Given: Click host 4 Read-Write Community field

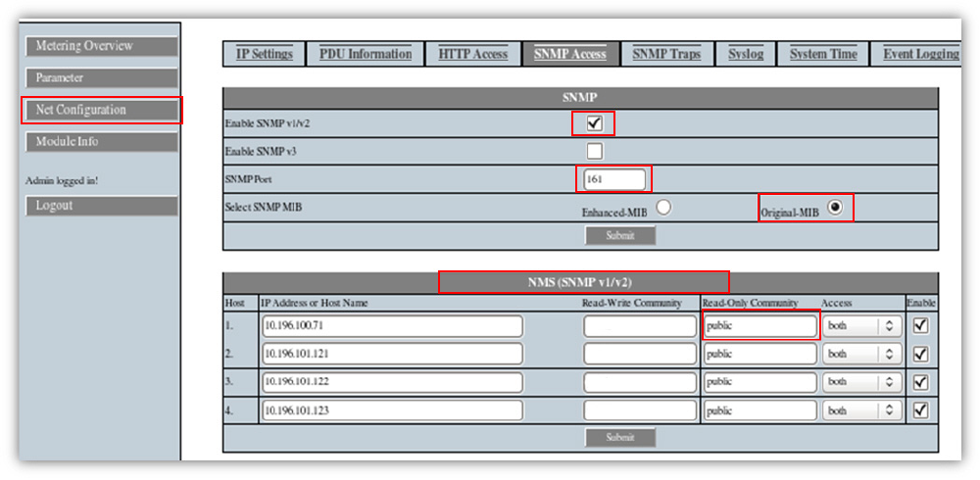Looking at the screenshot, I should pos(640,410).
